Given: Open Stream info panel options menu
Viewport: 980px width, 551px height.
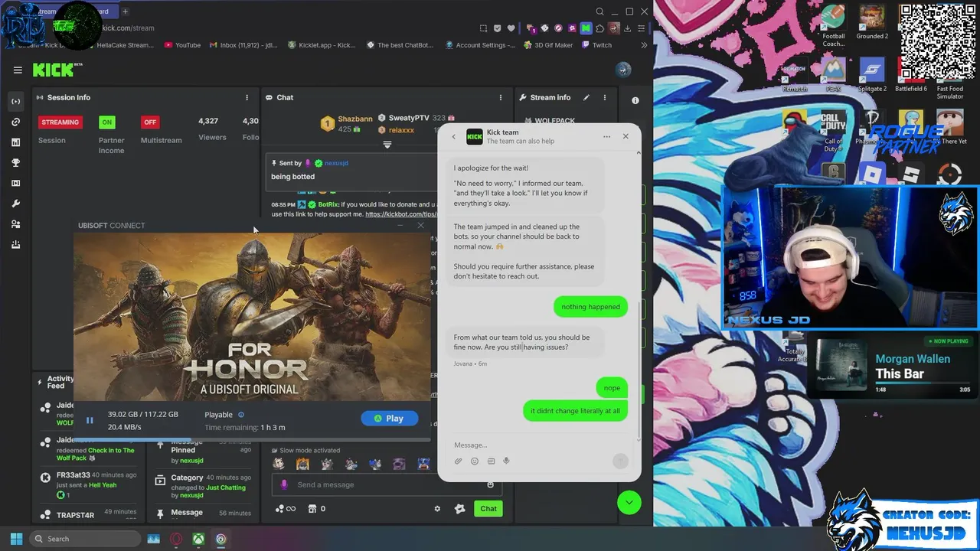Looking at the screenshot, I should click(605, 97).
